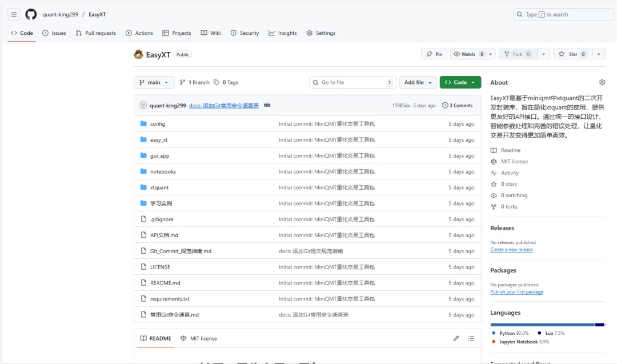Click the 学习实例 folder icon
The height and width of the screenshot is (364, 617).
143,203
